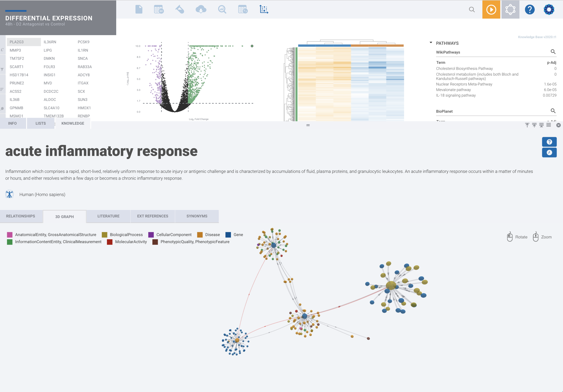The width and height of the screenshot is (563, 392).
Task: Select the LISTS panel tab
Action: [x=41, y=123]
